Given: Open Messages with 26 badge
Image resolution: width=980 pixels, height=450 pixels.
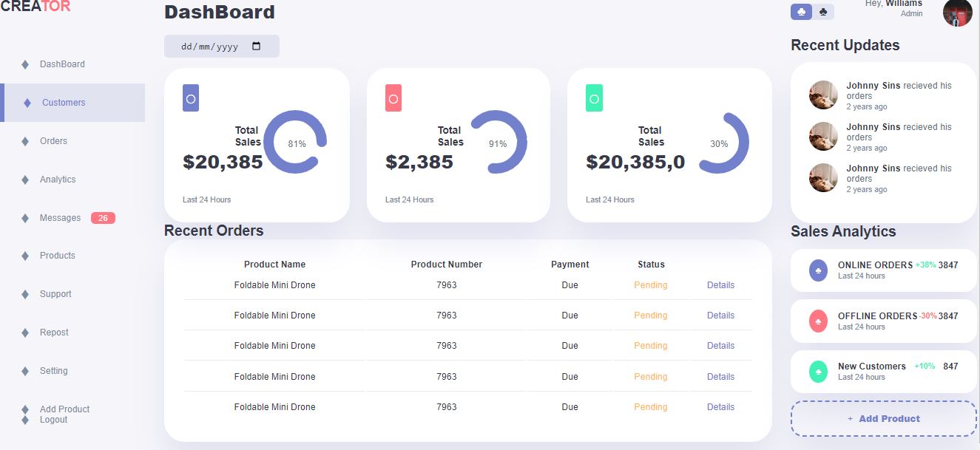Looking at the screenshot, I should click(x=61, y=218).
